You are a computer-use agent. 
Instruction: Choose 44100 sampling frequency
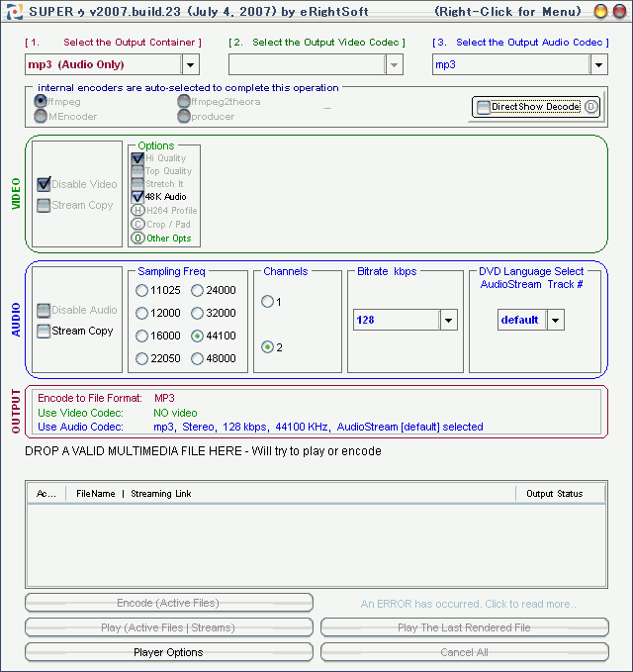coord(197,336)
